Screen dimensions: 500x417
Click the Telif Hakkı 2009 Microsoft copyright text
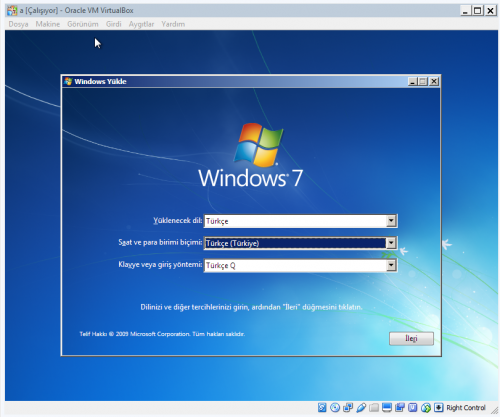pyautogui.click(x=162, y=334)
